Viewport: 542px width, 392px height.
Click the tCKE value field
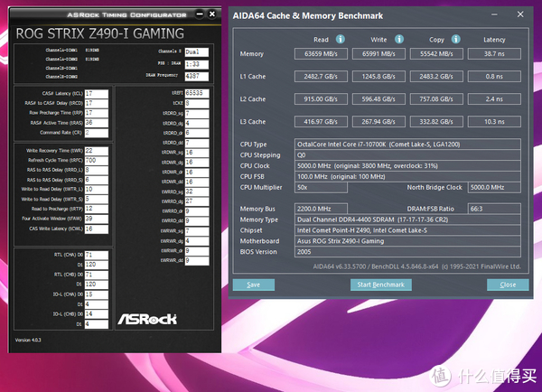197,103
